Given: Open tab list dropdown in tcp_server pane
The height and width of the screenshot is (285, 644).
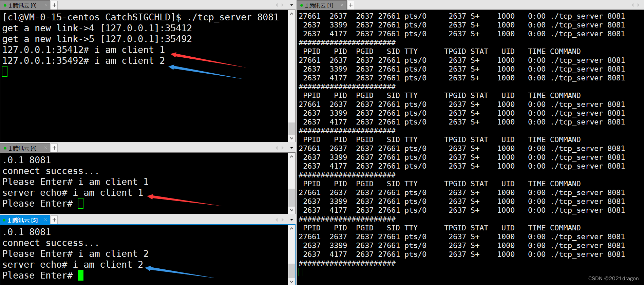Looking at the screenshot, I should (x=291, y=5).
